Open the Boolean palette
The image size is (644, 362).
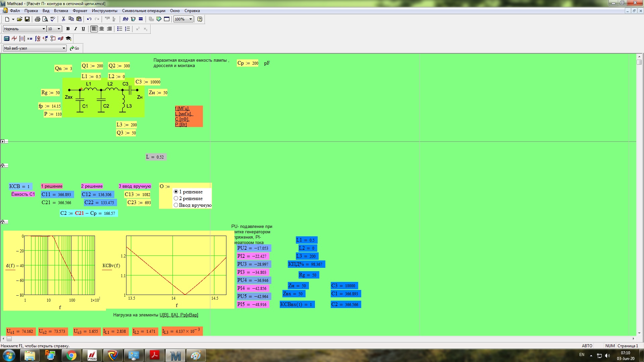pyautogui.click(x=45, y=39)
